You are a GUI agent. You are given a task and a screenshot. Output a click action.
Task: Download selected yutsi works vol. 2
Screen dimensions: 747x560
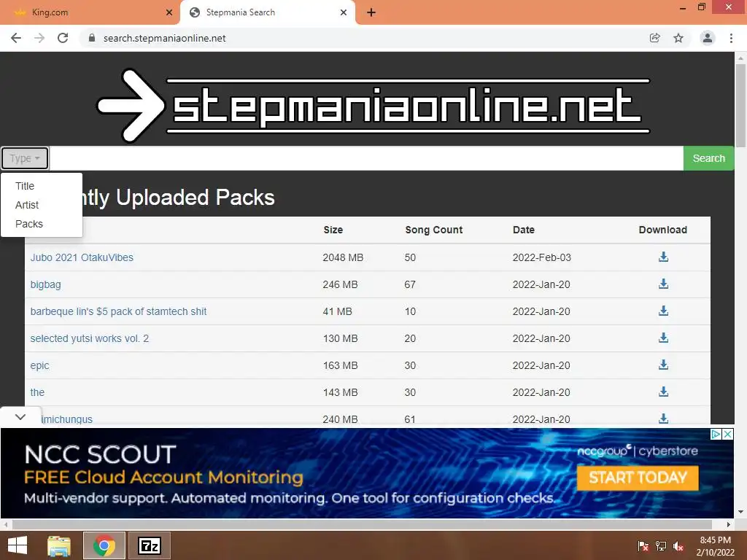point(663,338)
